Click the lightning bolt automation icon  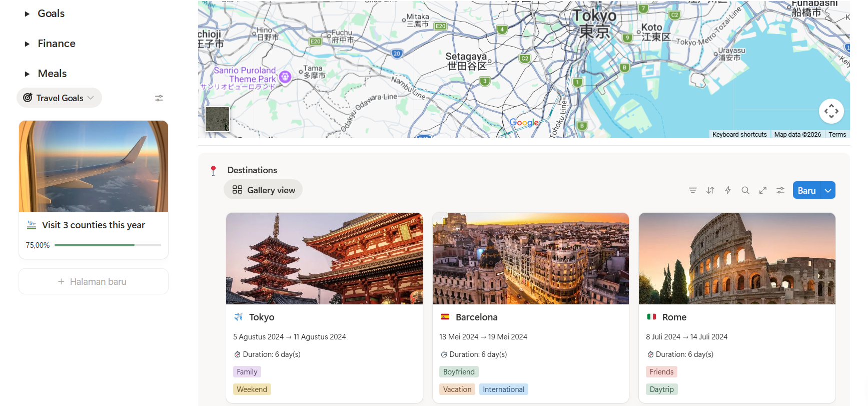click(728, 190)
